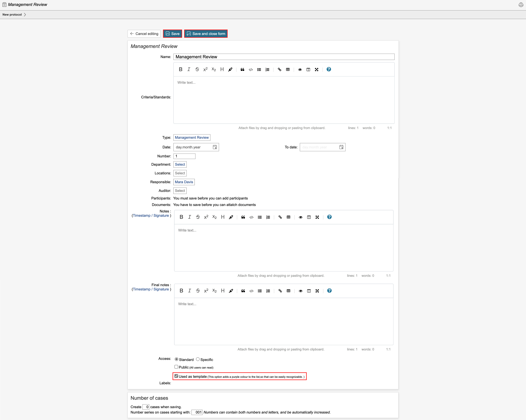The height and width of the screenshot is (420, 526).
Task: Toggle preview eye in Notes editor
Action: coord(301,217)
